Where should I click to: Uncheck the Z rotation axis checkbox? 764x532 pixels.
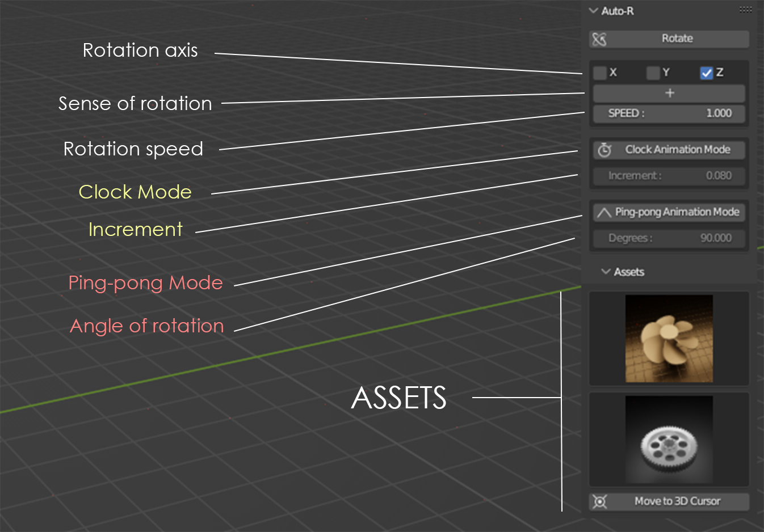[x=707, y=73]
